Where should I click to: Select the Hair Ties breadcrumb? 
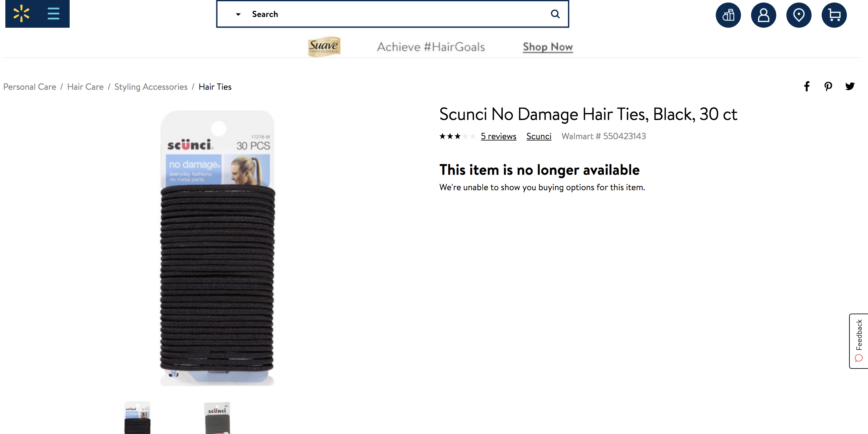point(215,87)
